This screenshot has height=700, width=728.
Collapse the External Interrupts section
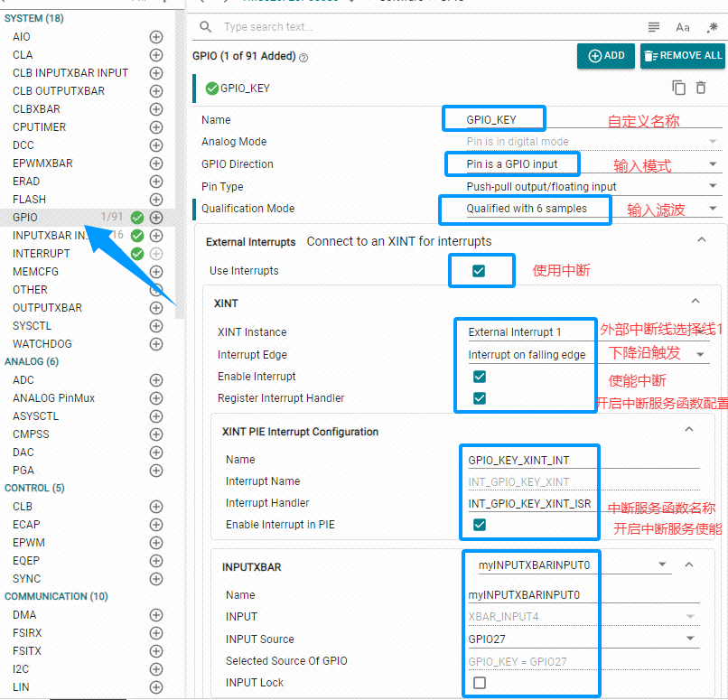(701, 240)
